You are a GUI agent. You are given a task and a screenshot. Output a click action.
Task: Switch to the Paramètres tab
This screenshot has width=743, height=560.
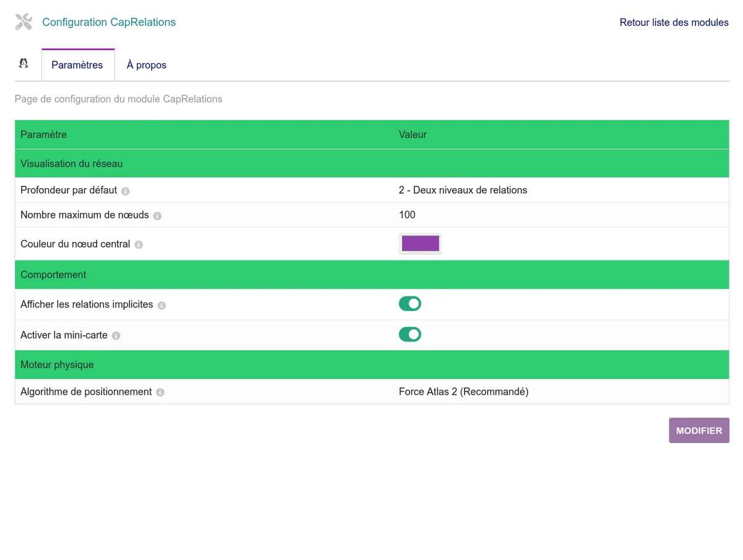tap(77, 65)
